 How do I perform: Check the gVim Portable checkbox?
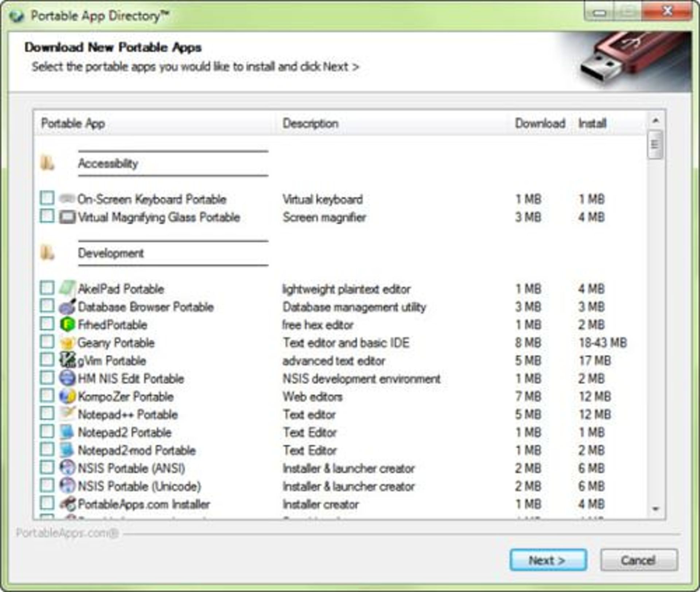point(47,359)
